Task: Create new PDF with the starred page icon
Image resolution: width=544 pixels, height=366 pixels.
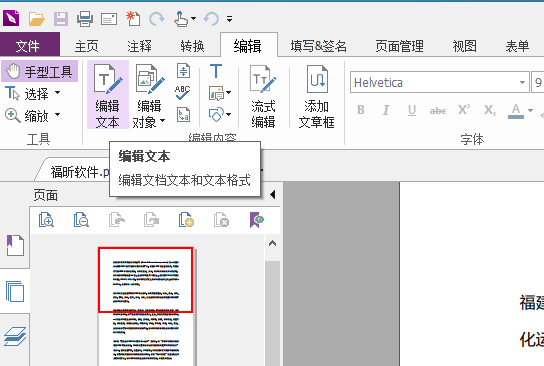Action: 133,18
